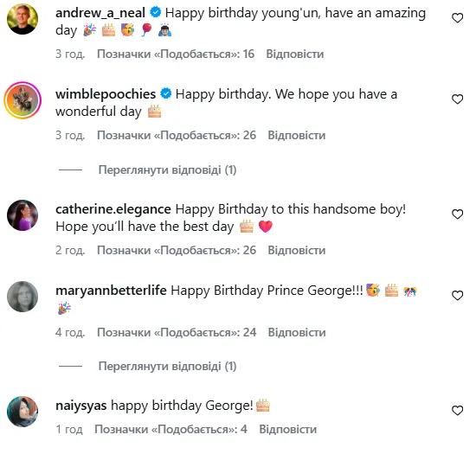476x454 pixels.
Task: Reply to naiysyas' comment via Відповісти
Action: [288, 429]
